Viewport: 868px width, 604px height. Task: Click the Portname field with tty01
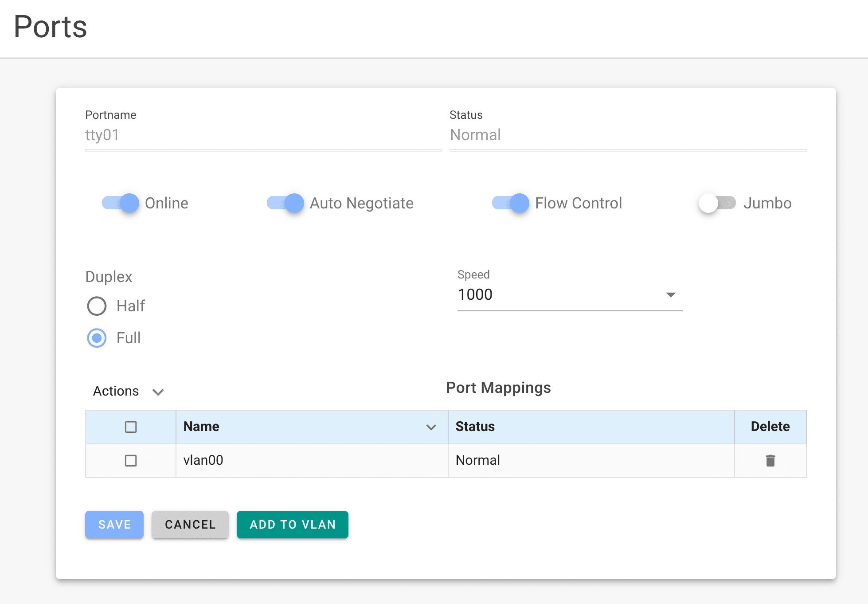[263, 135]
